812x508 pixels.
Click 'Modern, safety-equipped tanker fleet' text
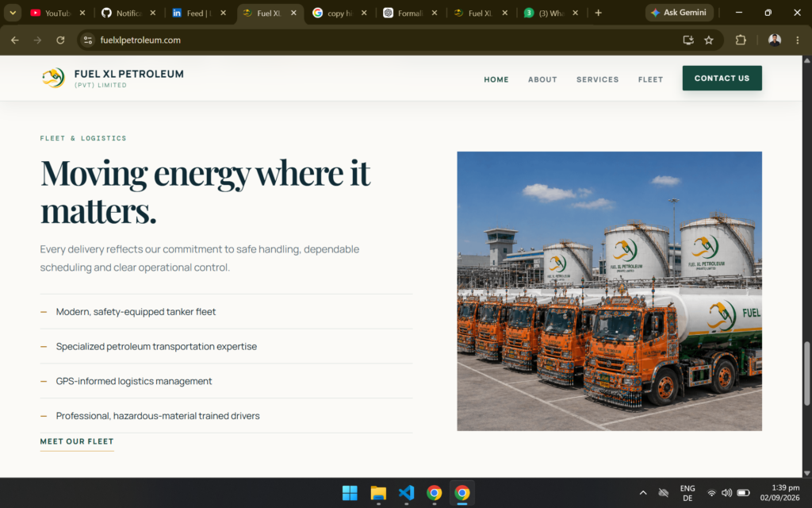click(x=136, y=311)
